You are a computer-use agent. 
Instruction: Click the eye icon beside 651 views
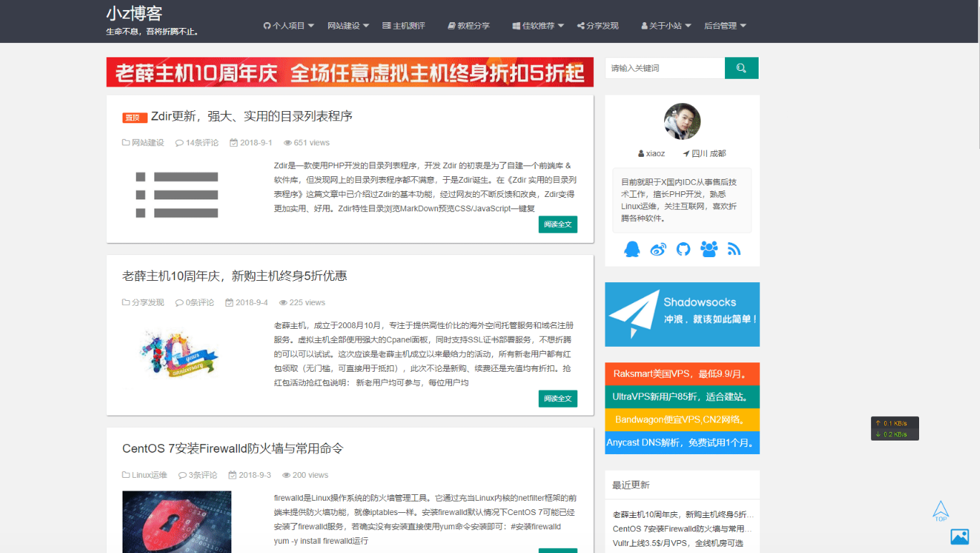[x=289, y=143]
